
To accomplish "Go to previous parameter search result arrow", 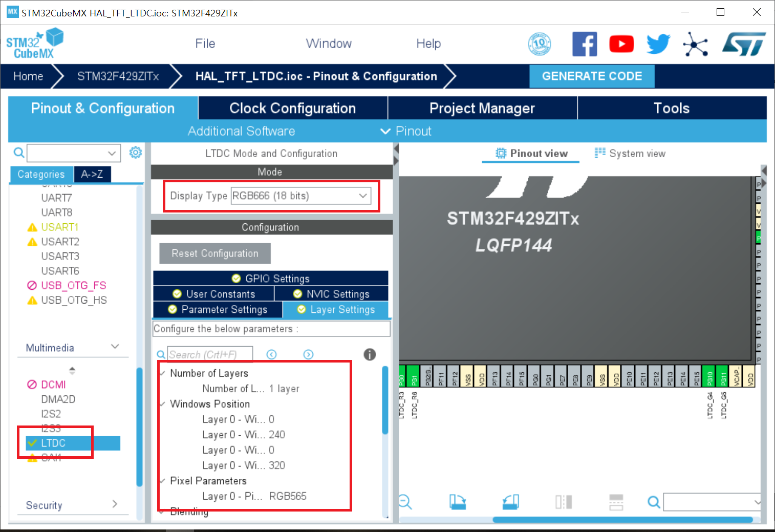I will click(271, 354).
